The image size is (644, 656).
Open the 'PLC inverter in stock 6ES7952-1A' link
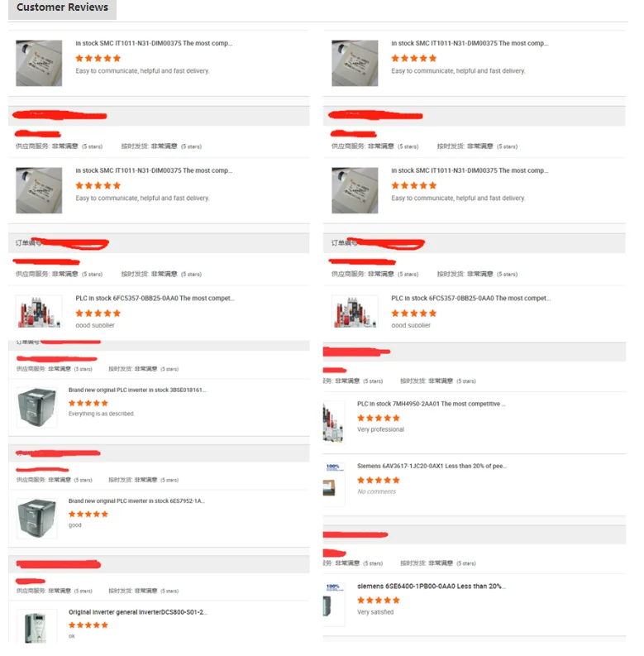(x=136, y=501)
